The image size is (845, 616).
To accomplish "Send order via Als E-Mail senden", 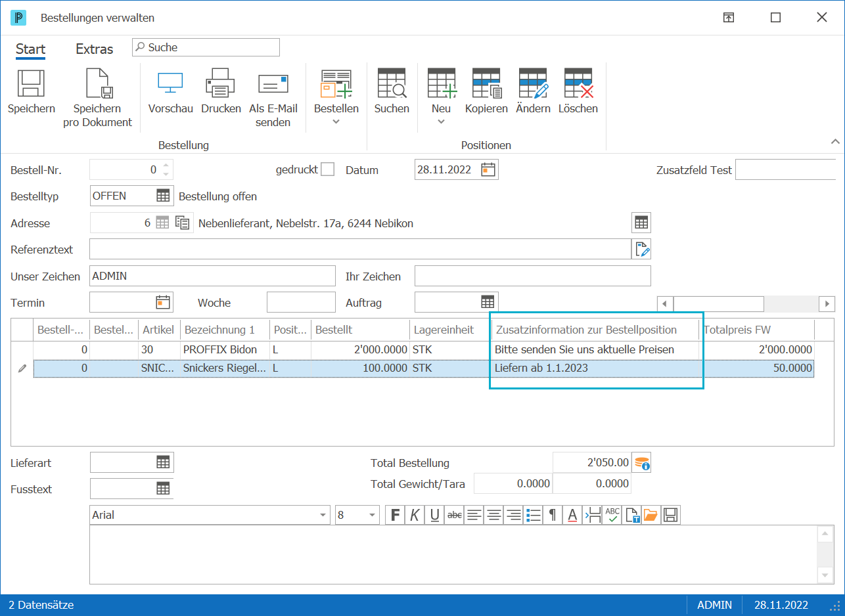I will [273, 83].
